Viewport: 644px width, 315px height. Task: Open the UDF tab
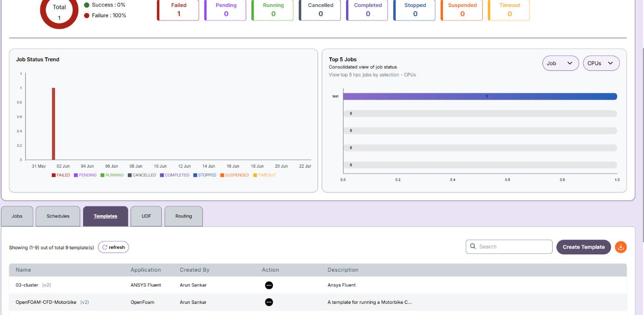[146, 216]
